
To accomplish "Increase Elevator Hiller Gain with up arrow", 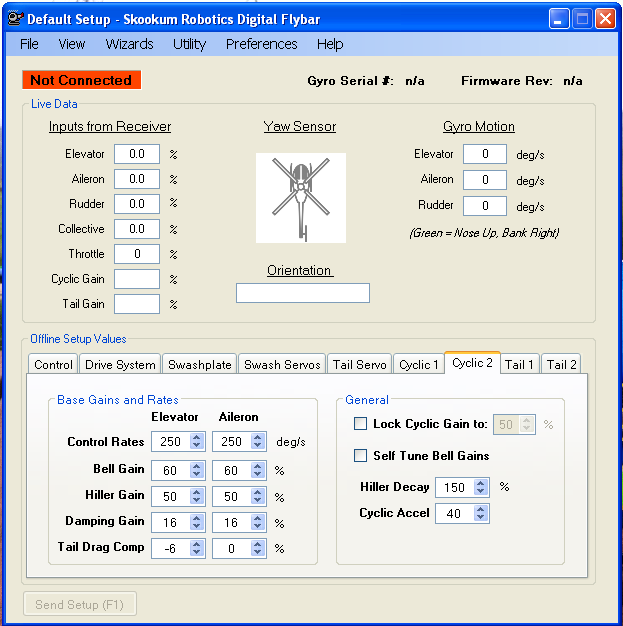I will tap(196, 492).
